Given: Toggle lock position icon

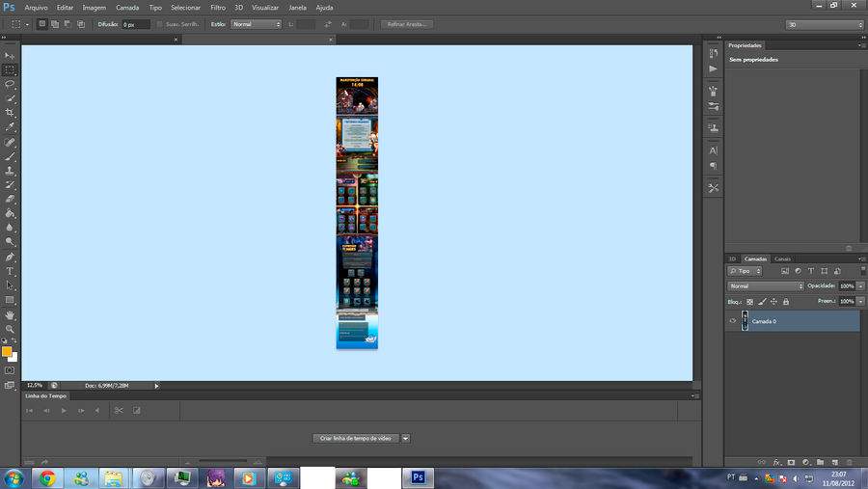Looking at the screenshot, I should [773, 302].
